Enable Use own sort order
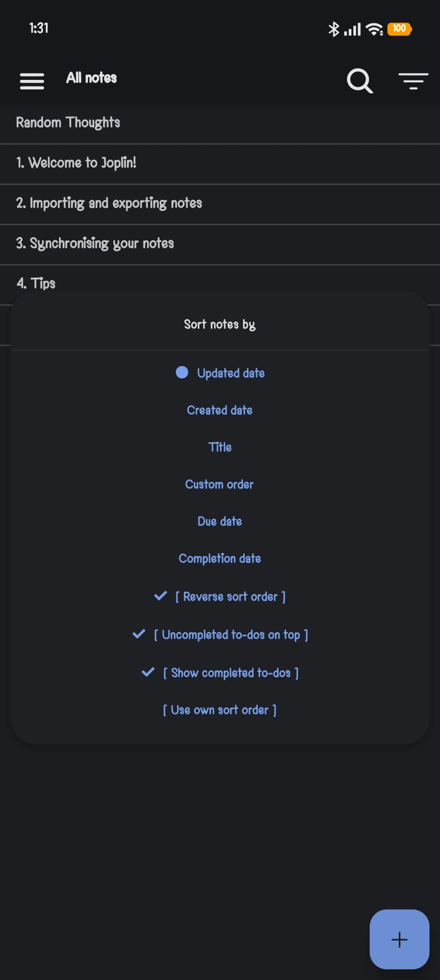Screen dimensions: 440x980 220,710
